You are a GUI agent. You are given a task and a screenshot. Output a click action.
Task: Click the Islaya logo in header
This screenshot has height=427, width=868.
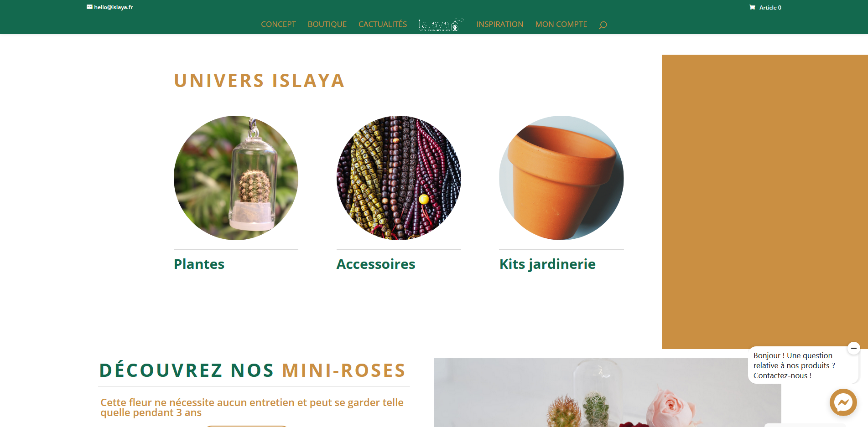pos(441,24)
